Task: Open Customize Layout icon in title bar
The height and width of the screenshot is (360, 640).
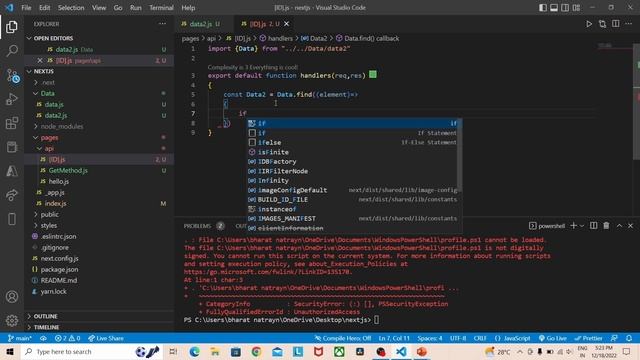Action: point(576,8)
